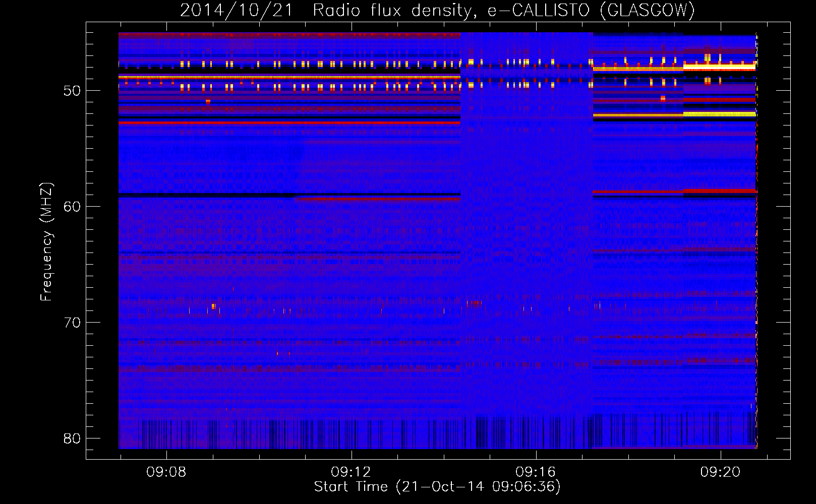Click the 70 MHz frequency tick label
This screenshot has height=504, width=816.
pos(72,323)
